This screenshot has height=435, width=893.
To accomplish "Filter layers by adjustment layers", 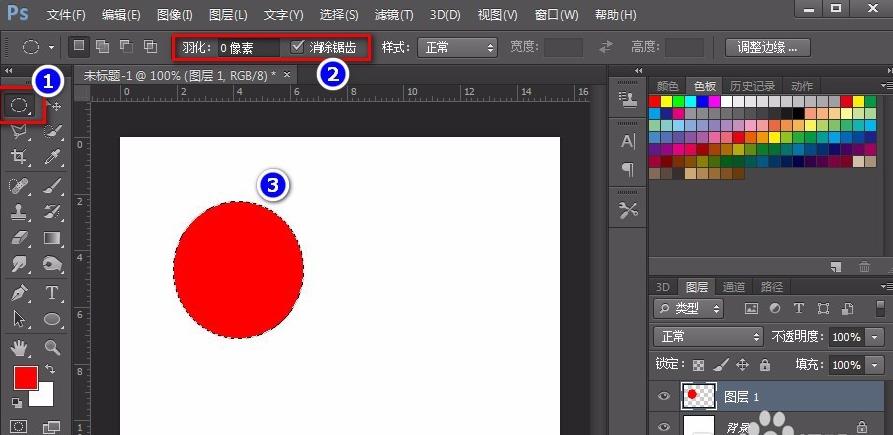I will point(775,309).
